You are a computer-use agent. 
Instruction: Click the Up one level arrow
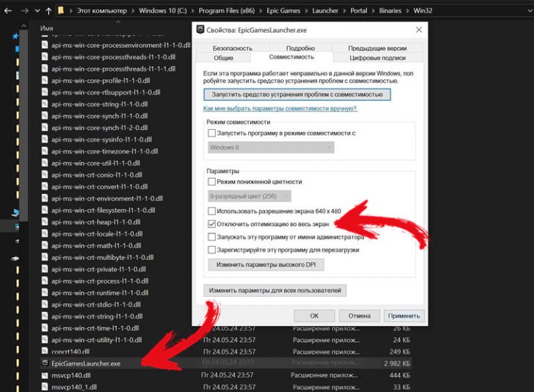48,11
